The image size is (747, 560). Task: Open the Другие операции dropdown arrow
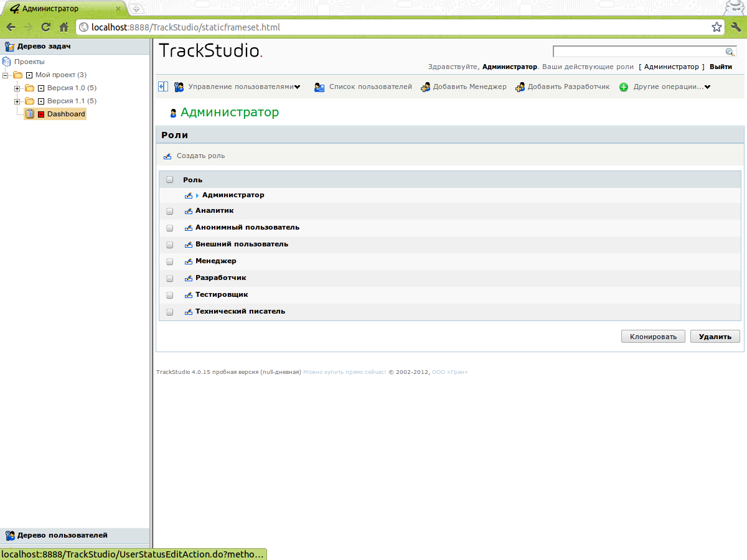point(708,87)
